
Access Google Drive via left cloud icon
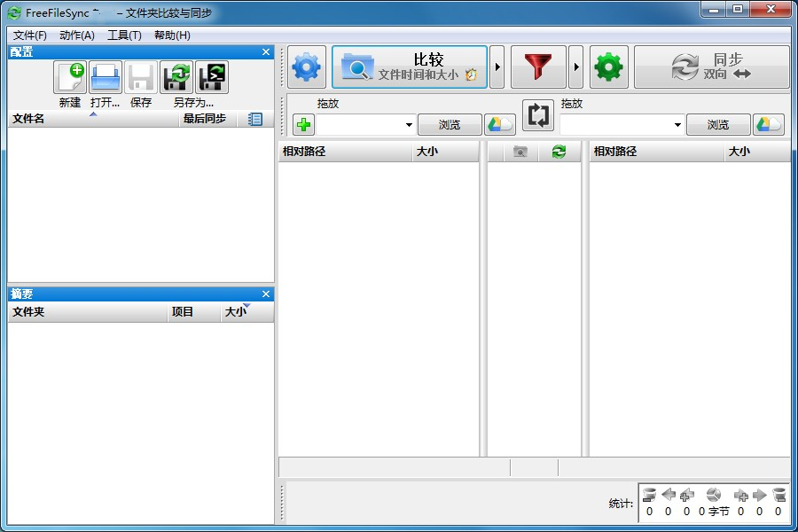pyautogui.click(x=499, y=124)
